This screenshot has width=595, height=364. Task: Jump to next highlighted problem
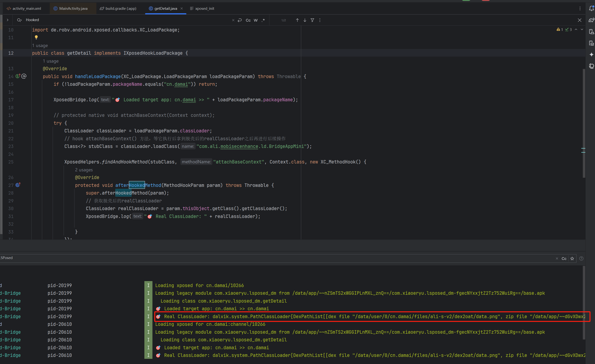[x=582, y=29]
